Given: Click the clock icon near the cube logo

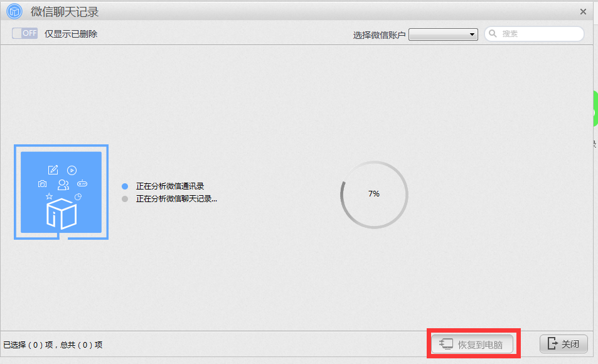Looking at the screenshot, I should pyautogui.click(x=77, y=196).
